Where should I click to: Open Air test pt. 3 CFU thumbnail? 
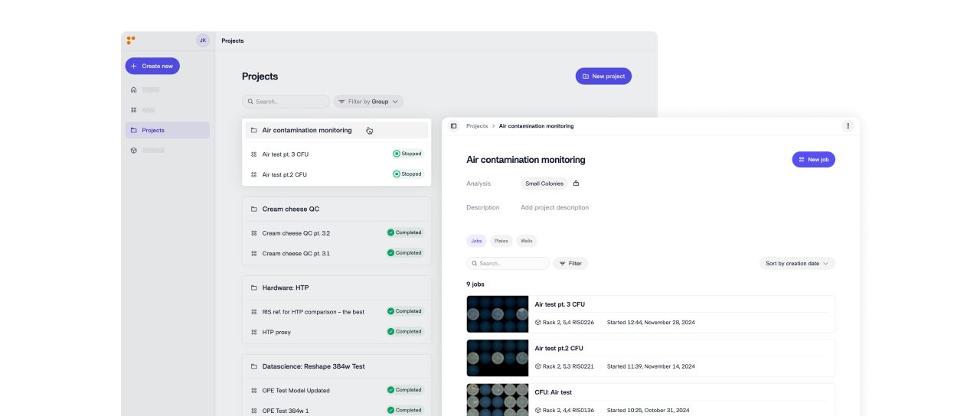click(498, 314)
